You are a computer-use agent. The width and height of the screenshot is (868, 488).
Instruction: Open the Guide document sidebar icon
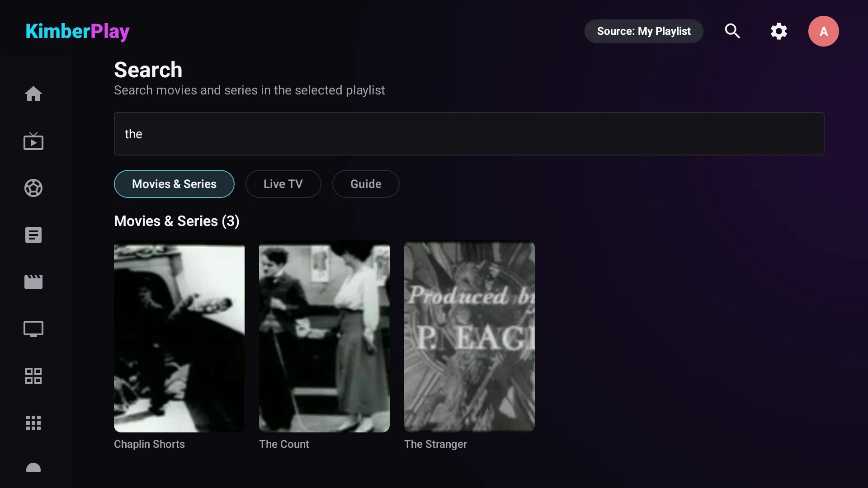click(33, 235)
